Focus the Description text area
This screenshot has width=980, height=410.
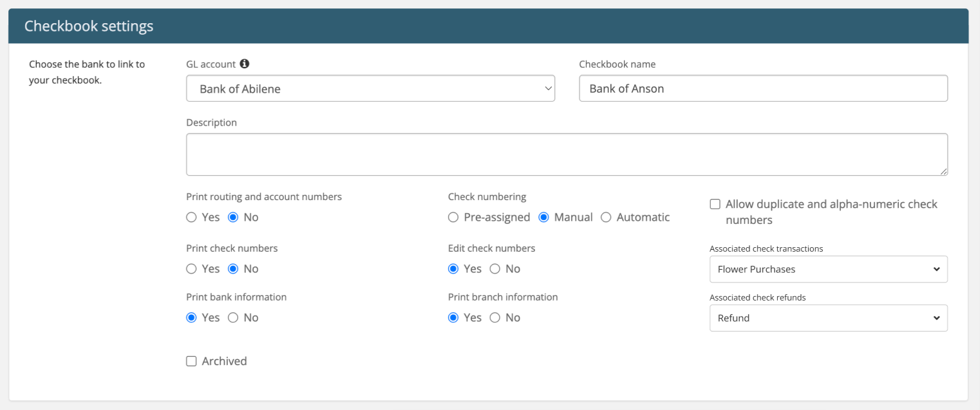tap(567, 154)
